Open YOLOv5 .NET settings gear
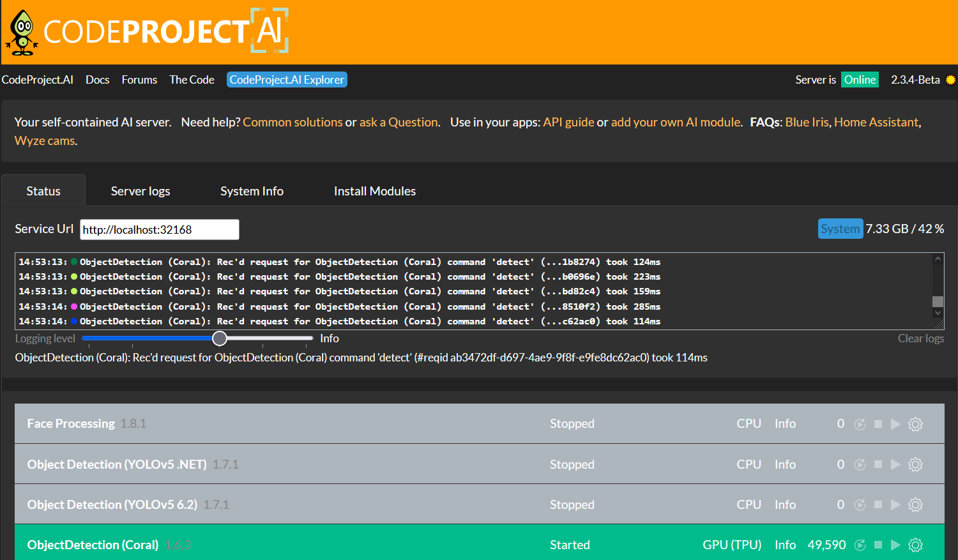 tap(916, 464)
